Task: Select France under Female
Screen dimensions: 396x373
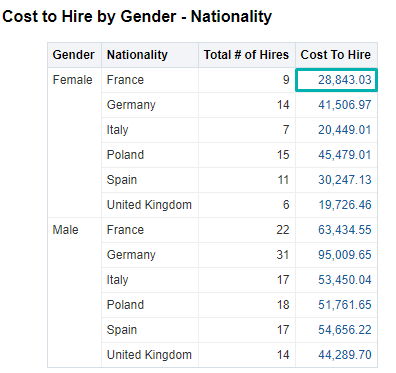Action: (x=125, y=80)
